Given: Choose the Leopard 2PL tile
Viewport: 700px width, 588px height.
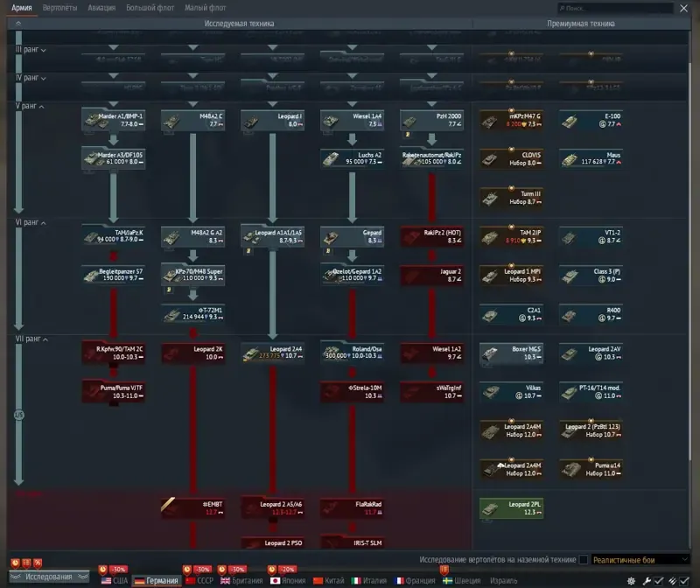Looking at the screenshot, I should point(512,508).
